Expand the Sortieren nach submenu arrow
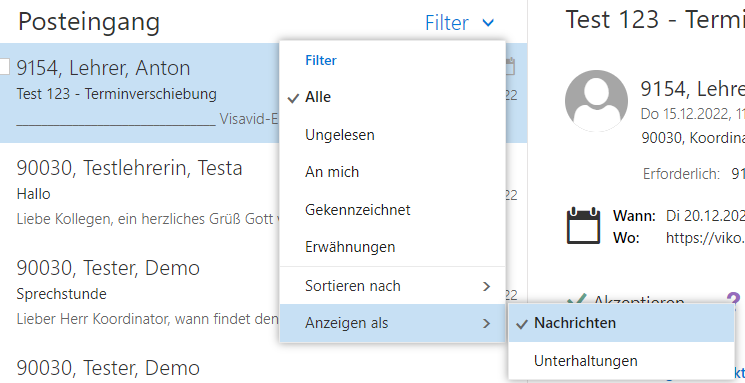 (486, 286)
